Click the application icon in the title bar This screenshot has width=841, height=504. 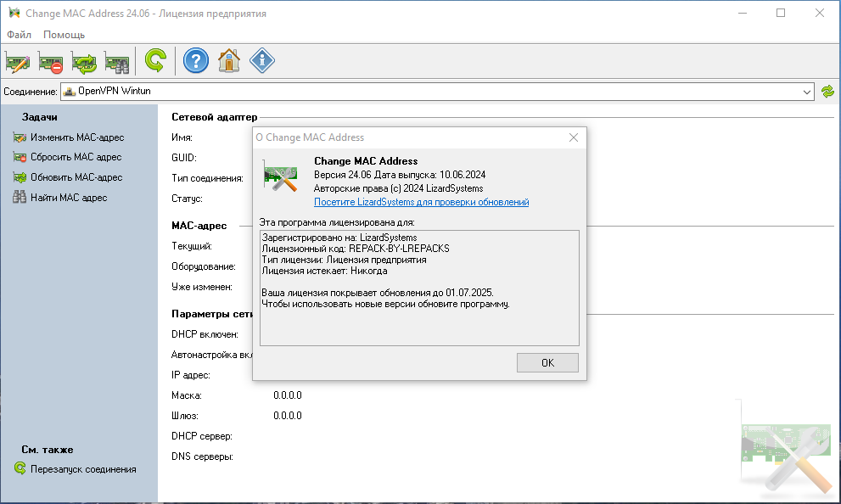click(x=14, y=13)
